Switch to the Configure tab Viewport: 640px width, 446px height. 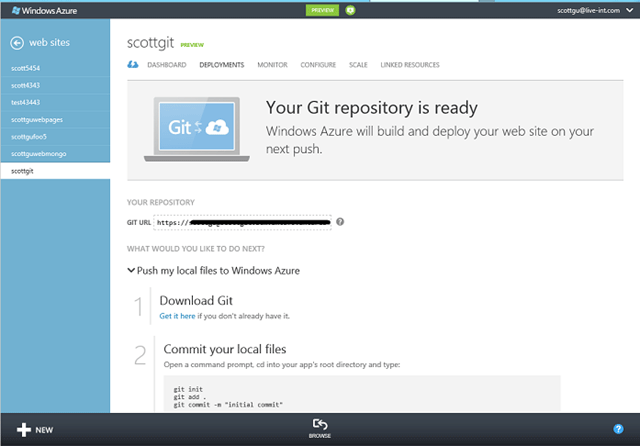click(318, 65)
